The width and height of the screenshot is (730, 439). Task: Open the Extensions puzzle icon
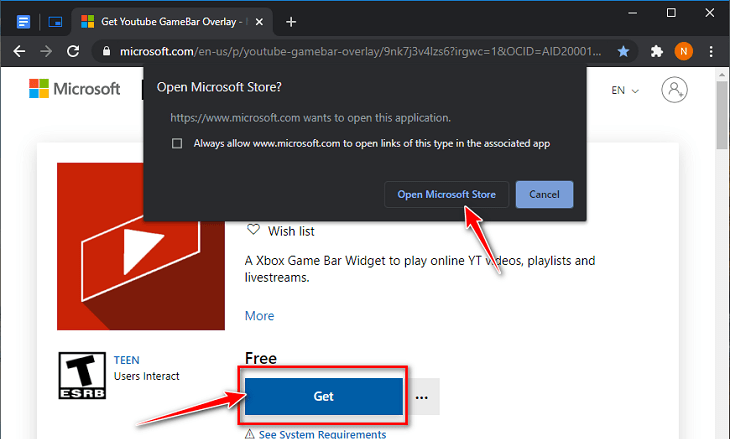pos(657,50)
